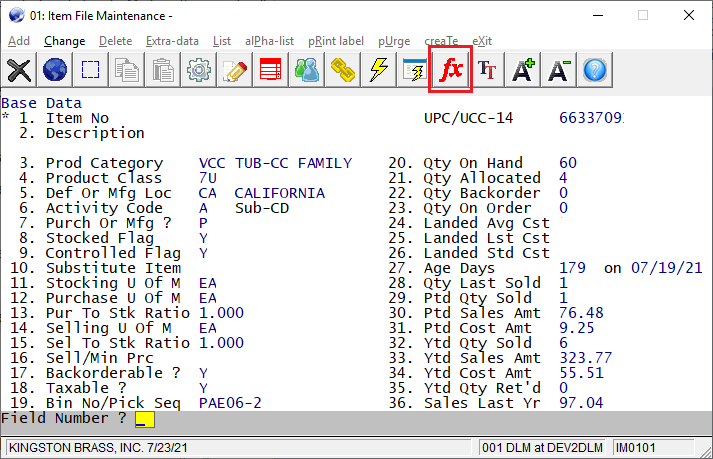Screen dimensions: 713x459
Task: Click Ytd Cost Amt value 55.51
Action: (581, 373)
